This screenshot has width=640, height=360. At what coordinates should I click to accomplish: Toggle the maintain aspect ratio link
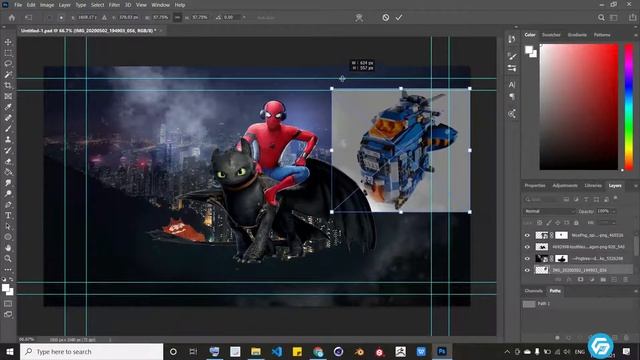point(177,18)
